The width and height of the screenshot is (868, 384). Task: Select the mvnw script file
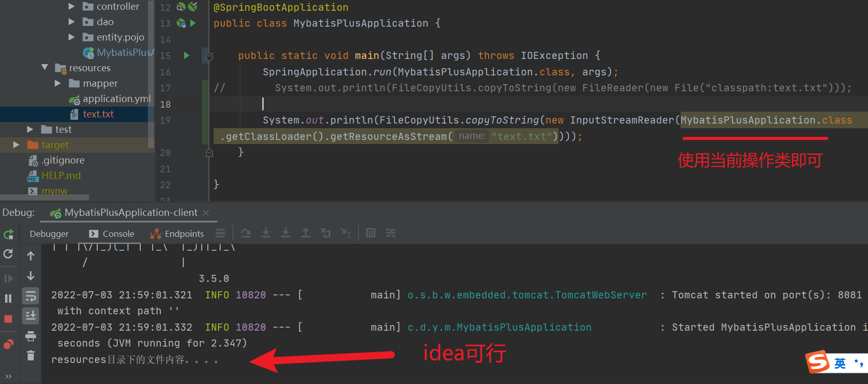point(48,191)
